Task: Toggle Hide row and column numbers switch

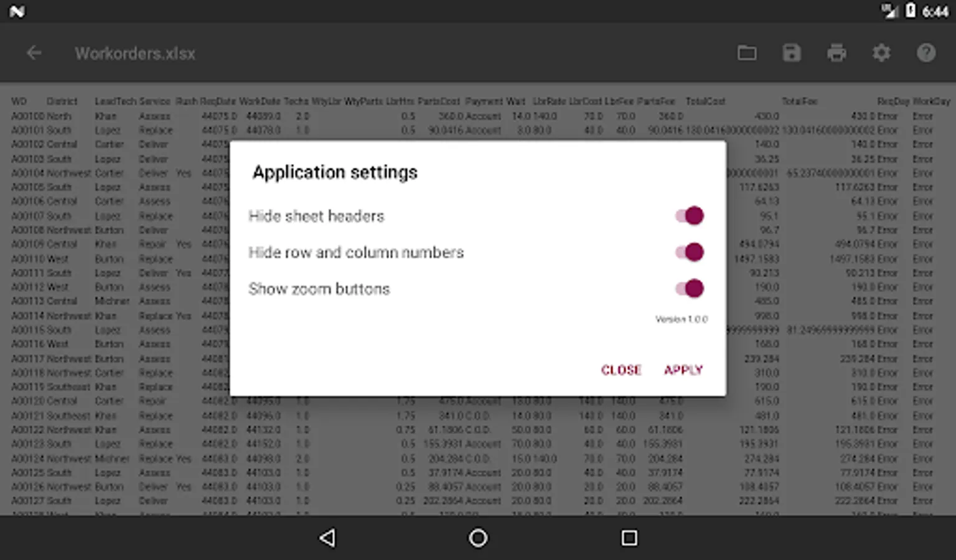Action: pos(689,252)
